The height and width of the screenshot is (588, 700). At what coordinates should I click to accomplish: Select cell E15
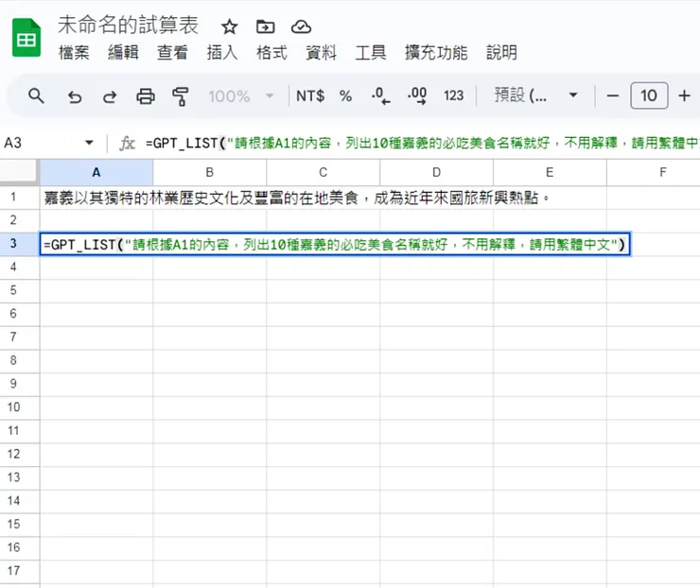(x=550, y=525)
